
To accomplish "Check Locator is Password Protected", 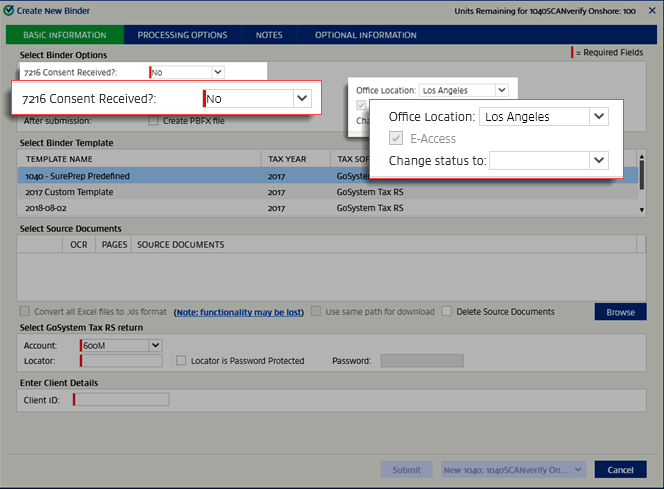I will (181, 360).
